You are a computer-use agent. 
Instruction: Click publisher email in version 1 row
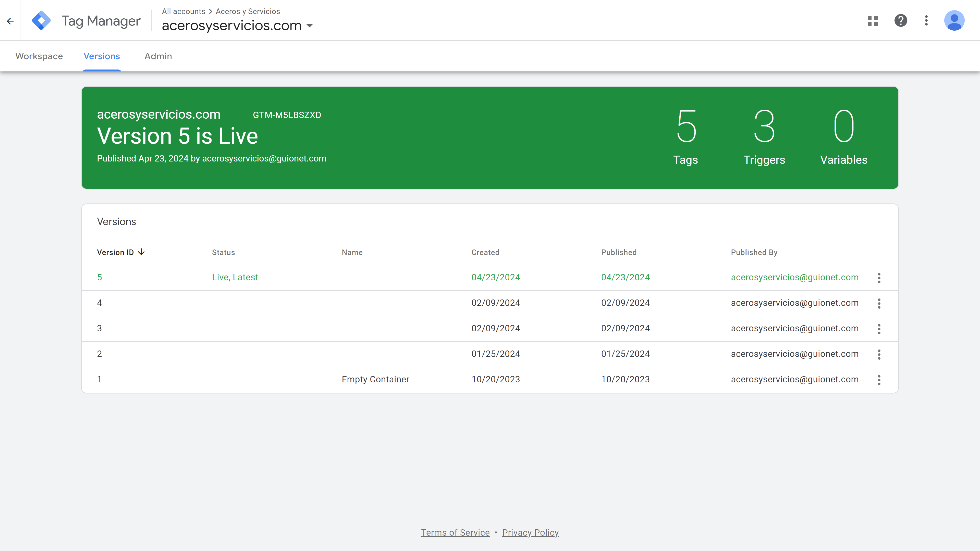(794, 379)
